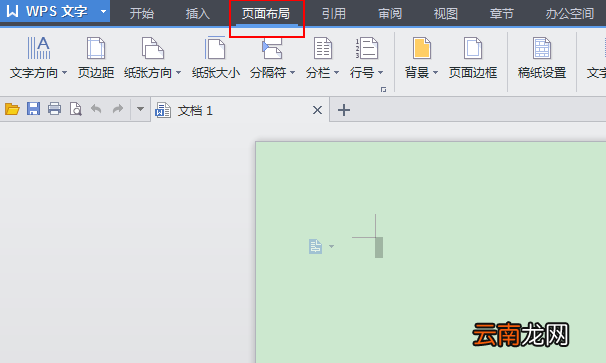Expand the 背景 dropdown arrow
606x363 pixels.
click(436, 72)
